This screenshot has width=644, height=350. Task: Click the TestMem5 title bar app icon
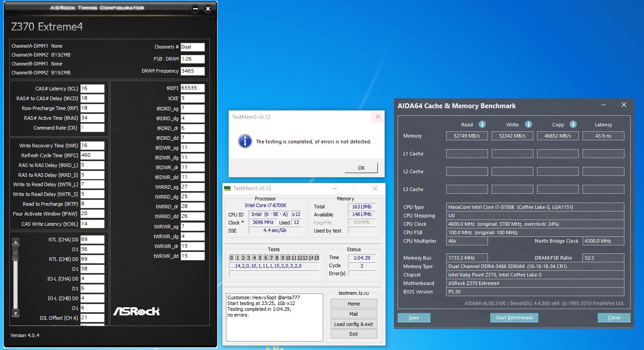tap(228, 188)
